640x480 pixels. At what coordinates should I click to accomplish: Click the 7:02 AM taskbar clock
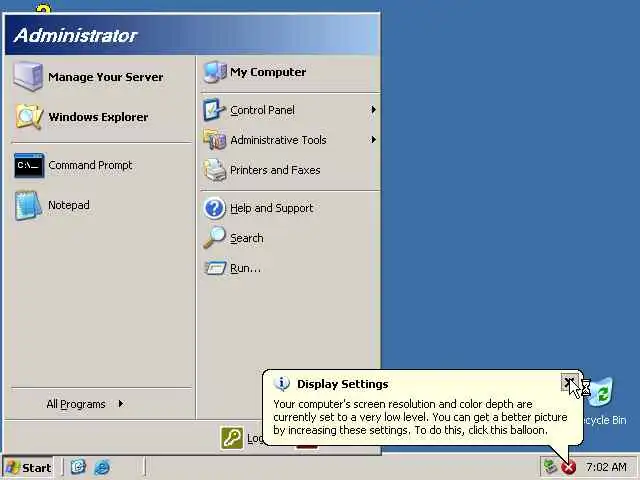pyautogui.click(x=606, y=467)
